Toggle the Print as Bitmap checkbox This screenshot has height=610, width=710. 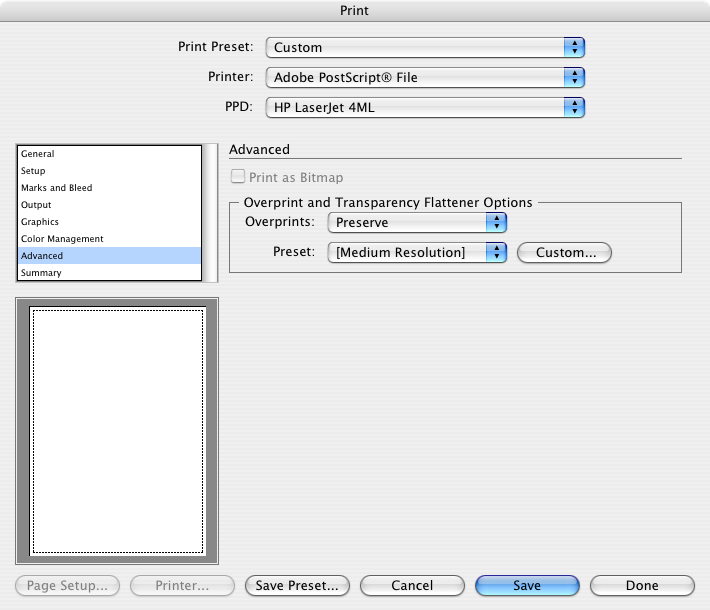click(238, 178)
